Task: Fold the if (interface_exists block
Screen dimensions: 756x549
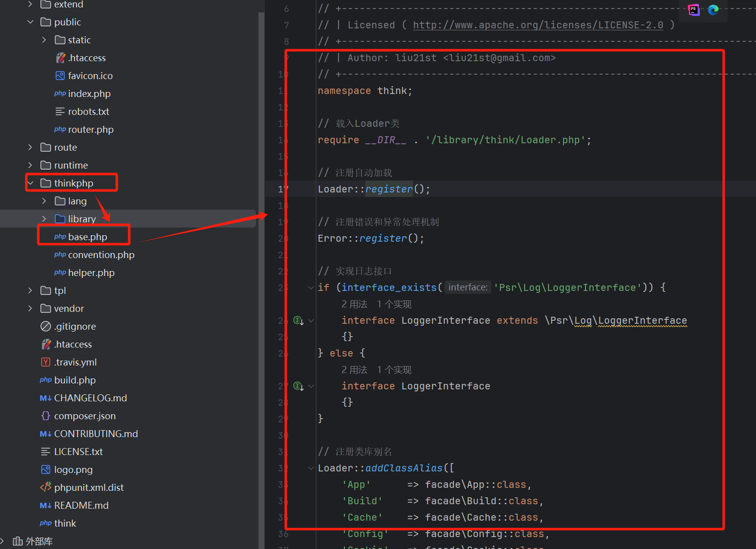Action: (311, 287)
